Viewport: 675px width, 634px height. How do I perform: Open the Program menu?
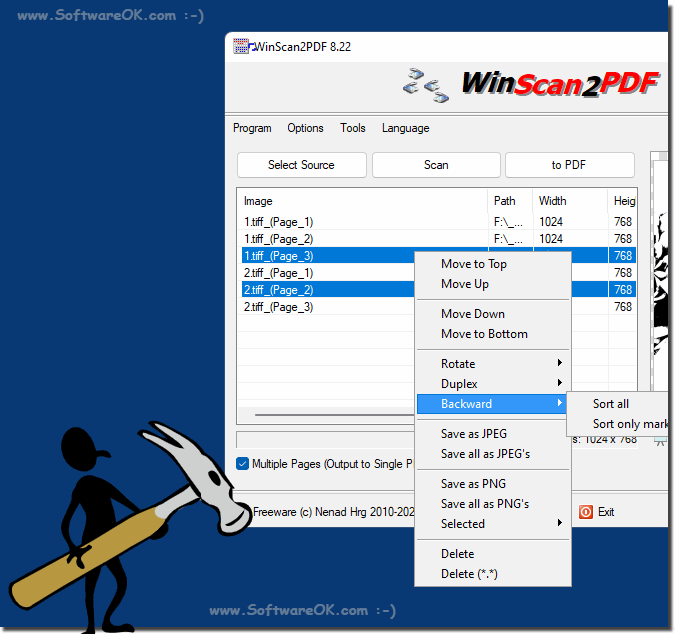[252, 128]
